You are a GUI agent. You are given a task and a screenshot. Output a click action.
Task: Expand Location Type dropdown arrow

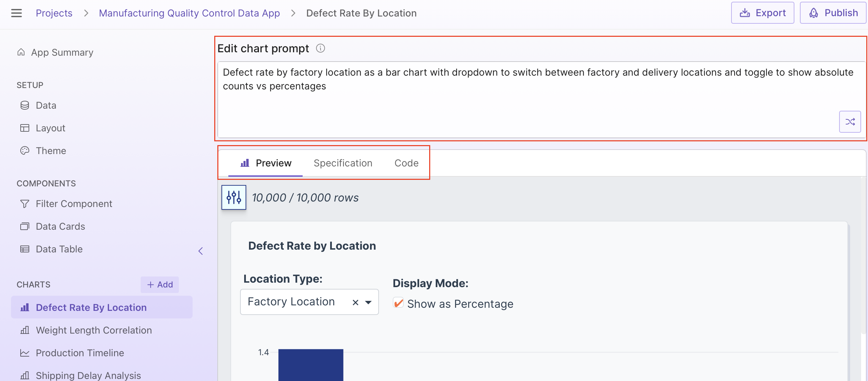click(x=368, y=302)
